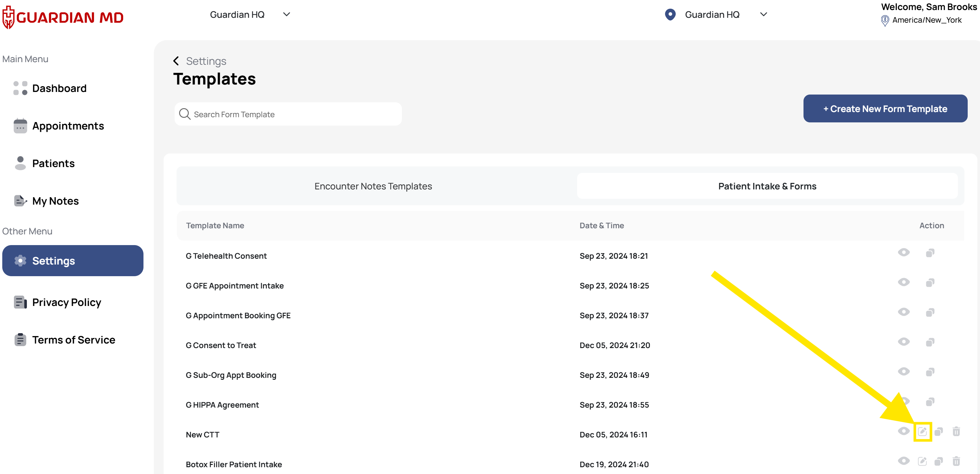The width and height of the screenshot is (980, 474).
Task: Click the Guardian MD logo
Action: 63,17
